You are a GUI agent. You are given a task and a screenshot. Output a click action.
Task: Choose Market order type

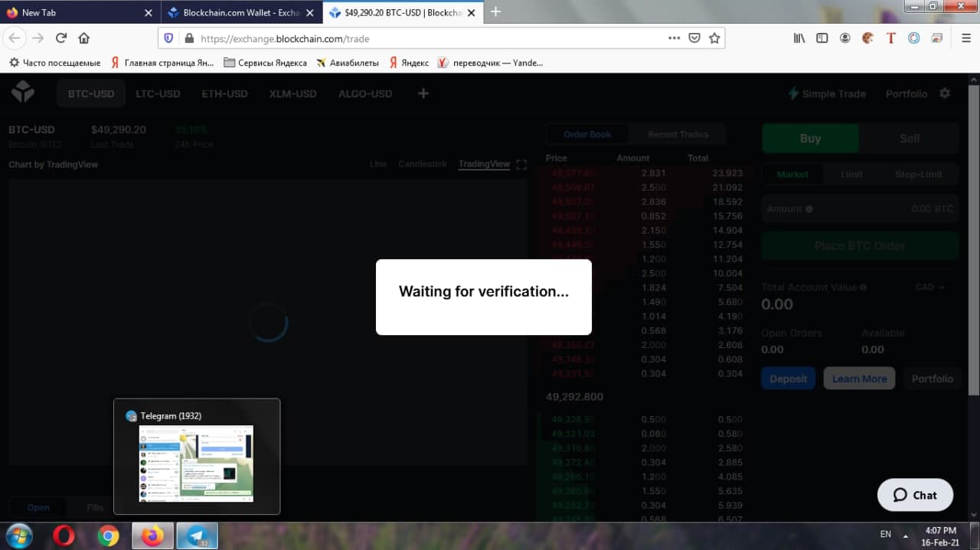792,174
